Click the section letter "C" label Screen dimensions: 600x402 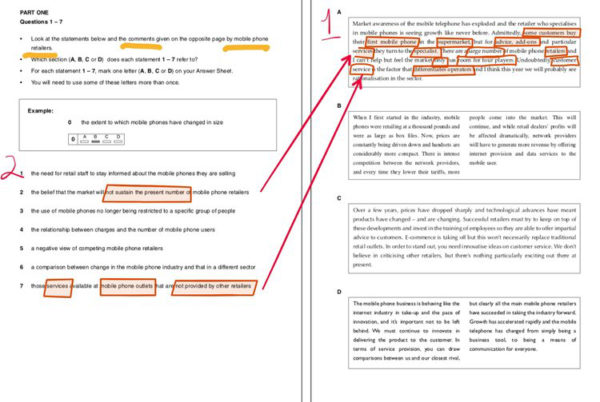[339, 198]
